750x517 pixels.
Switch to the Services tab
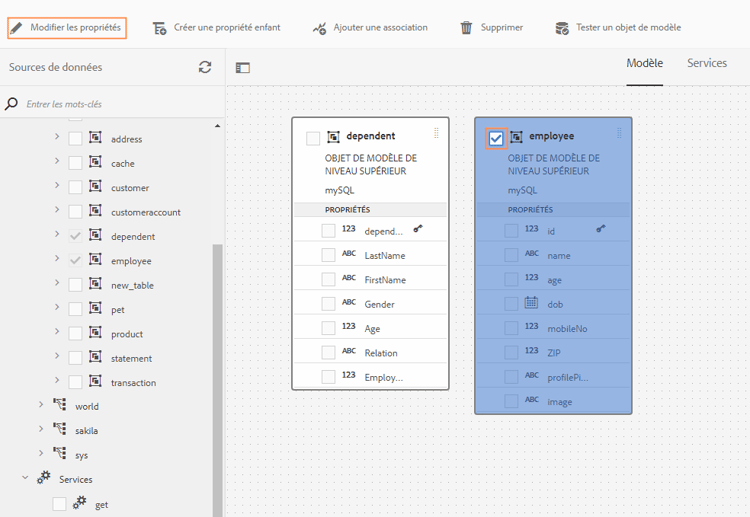point(707,63)
